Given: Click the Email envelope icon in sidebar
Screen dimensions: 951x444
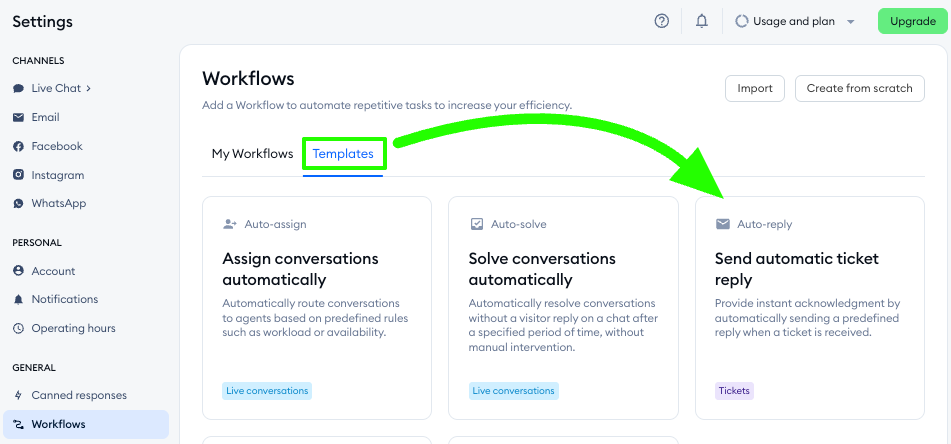Looking at the screenshot, I should click(18, 117).
